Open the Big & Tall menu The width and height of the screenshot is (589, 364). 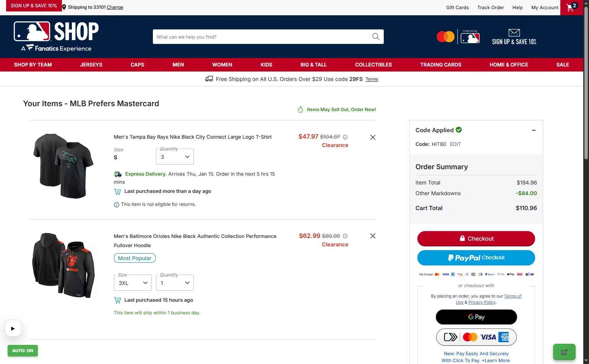tap(313, 65)
